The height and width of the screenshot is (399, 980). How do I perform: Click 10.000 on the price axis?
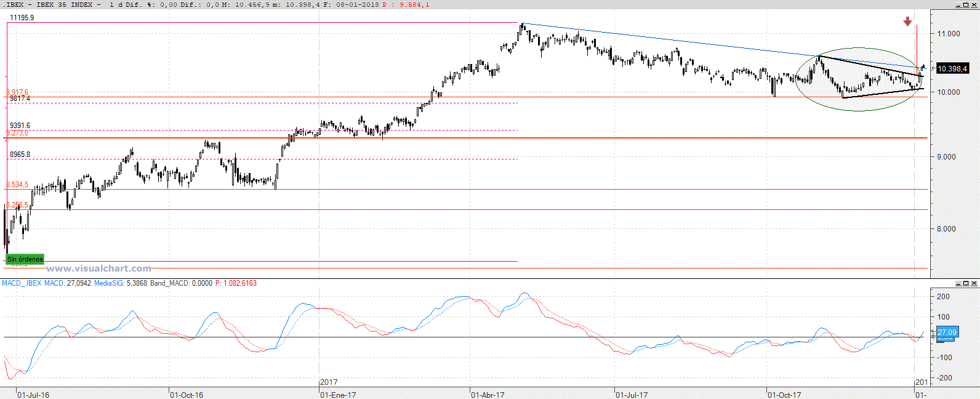point(949,92)
